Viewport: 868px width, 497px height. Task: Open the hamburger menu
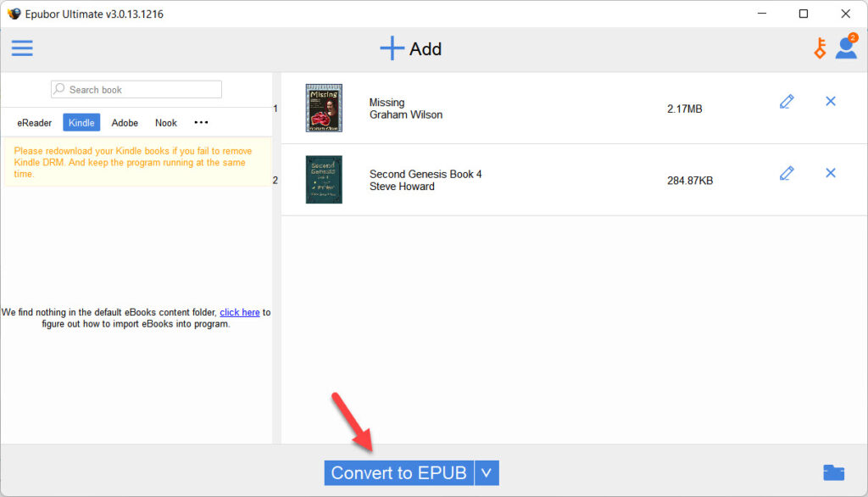tap(22, 48)
